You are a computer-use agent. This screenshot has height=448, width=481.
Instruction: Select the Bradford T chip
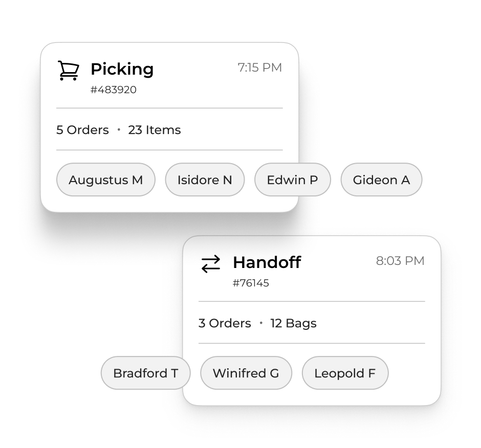click(x=145, y=373)
